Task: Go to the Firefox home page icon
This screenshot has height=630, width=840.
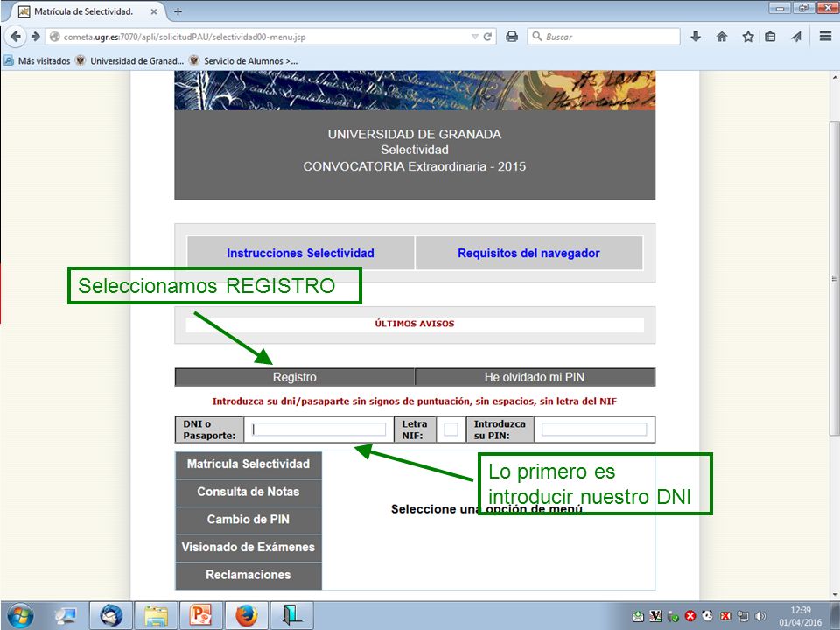Action: point(722,37)
